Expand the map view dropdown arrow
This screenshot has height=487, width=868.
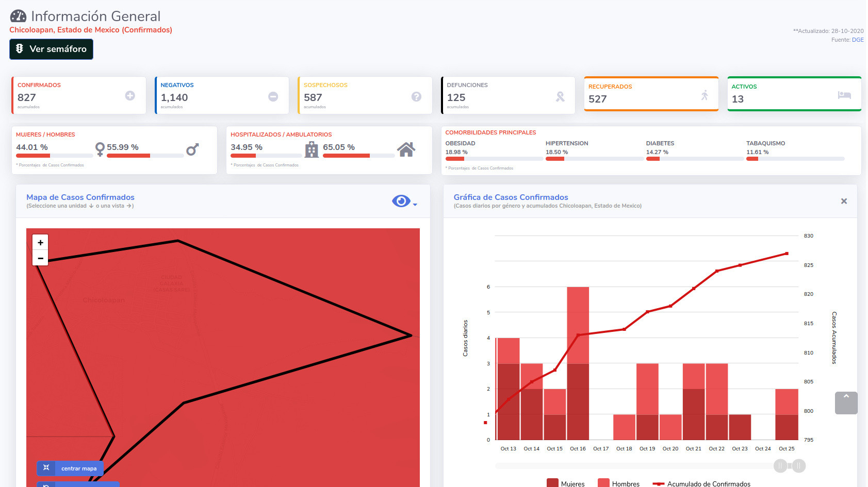415,205
